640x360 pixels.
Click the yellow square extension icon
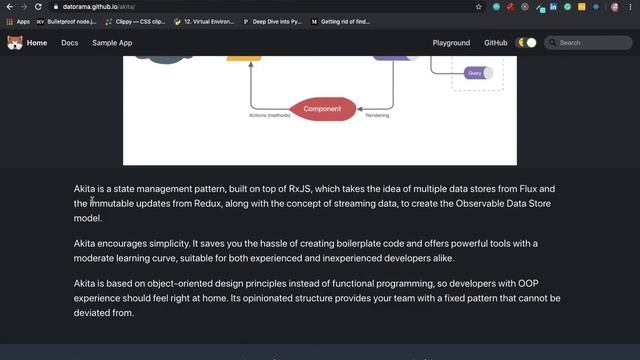coord(582,7)
